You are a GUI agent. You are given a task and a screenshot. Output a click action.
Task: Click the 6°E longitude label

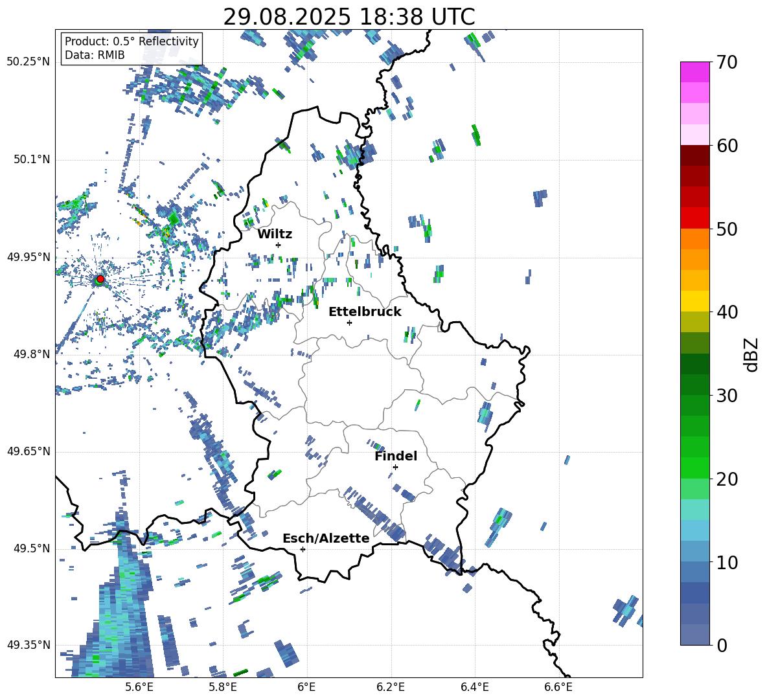(x=306, y=687)
